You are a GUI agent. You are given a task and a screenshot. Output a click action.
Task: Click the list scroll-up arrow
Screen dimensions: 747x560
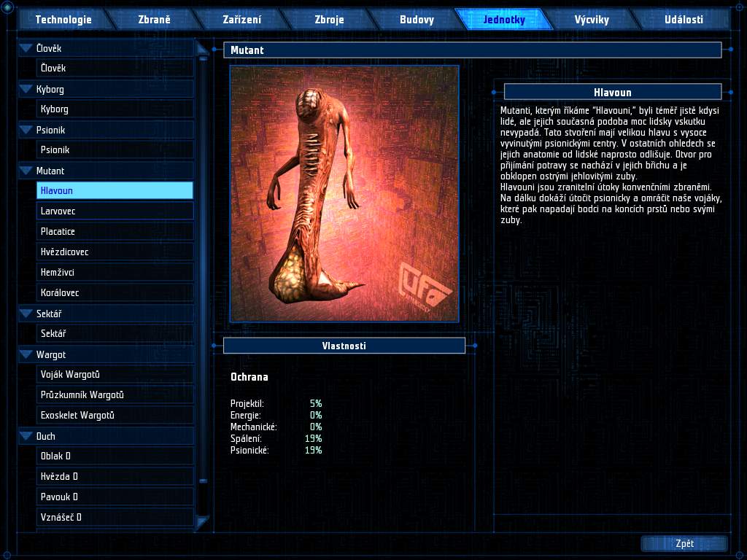202,47
